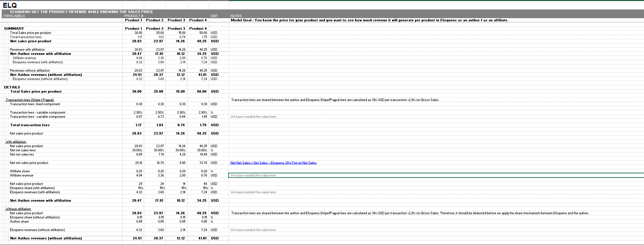This screenshot has height=245, width=644.
Task: Click the 14.48 net net sales fee
Action: (x=203, y=154)
